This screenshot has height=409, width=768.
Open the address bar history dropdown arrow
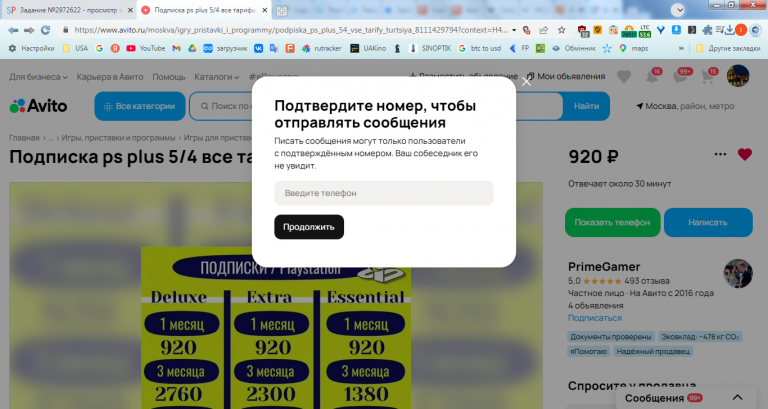coord(514,30)
